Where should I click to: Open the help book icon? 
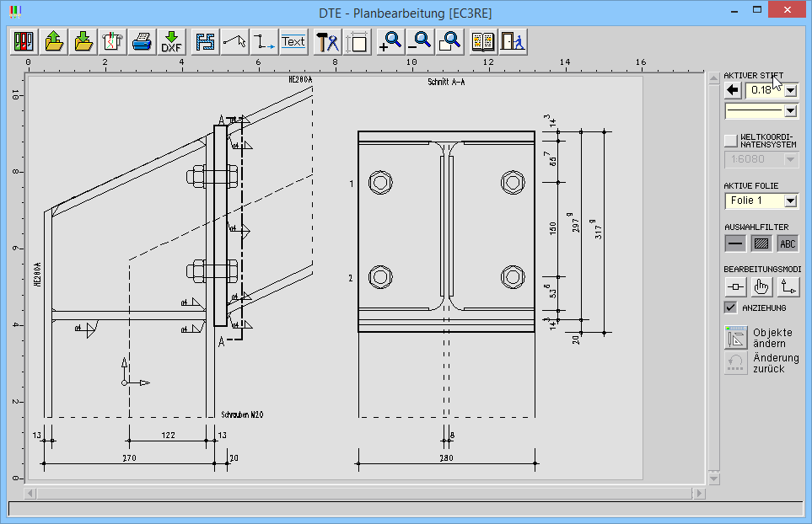[483, 41]
